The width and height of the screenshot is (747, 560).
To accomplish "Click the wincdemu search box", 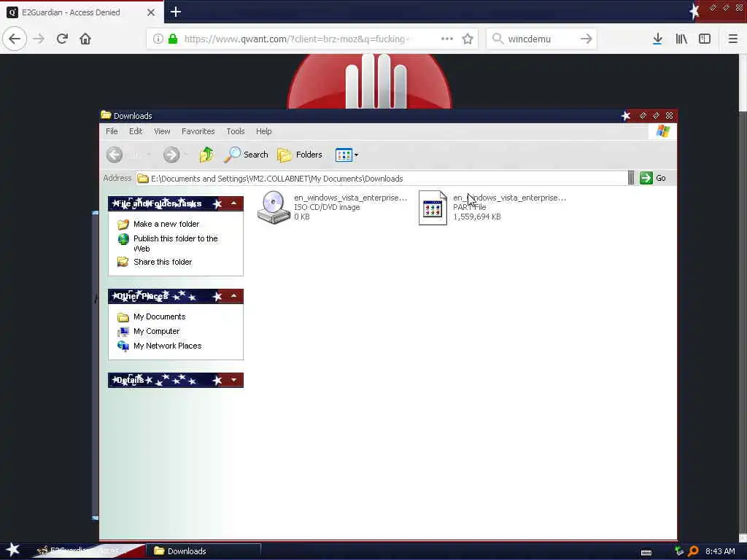I will click(541, 39).
